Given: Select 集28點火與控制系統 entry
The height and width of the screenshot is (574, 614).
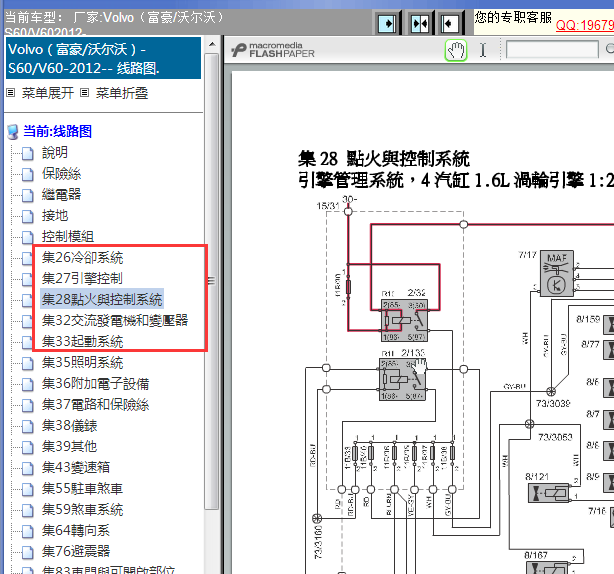Looking at the screenshot, I should click(102, 300).
